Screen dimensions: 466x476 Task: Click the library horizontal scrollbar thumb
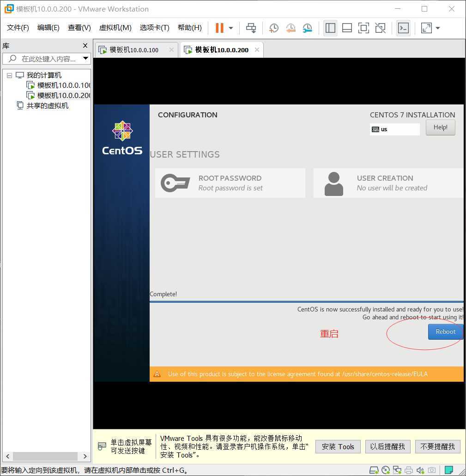point(45,456)
